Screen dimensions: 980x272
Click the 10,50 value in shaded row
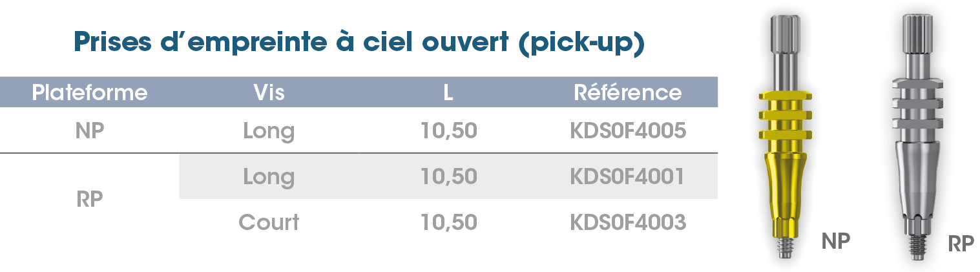(x=449, y=176)
